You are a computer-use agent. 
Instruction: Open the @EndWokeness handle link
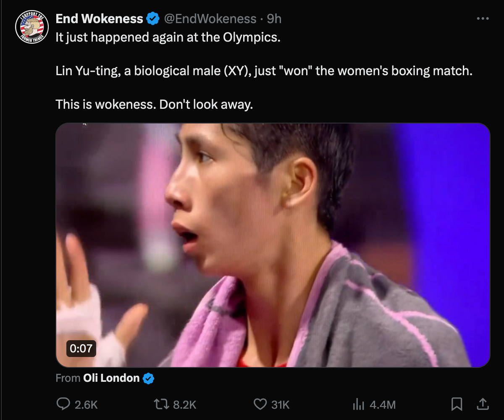click(x=210, y=19)
